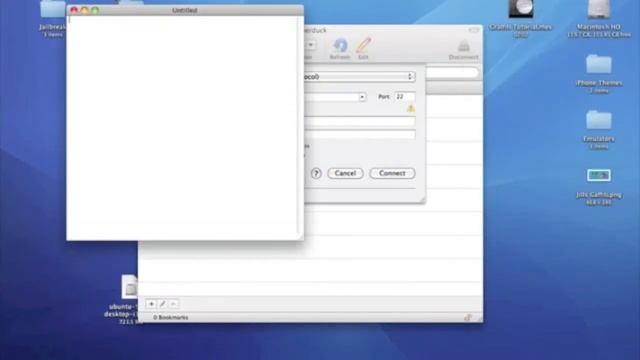Remove bookmark using minus button

click(x=173, y=304)
